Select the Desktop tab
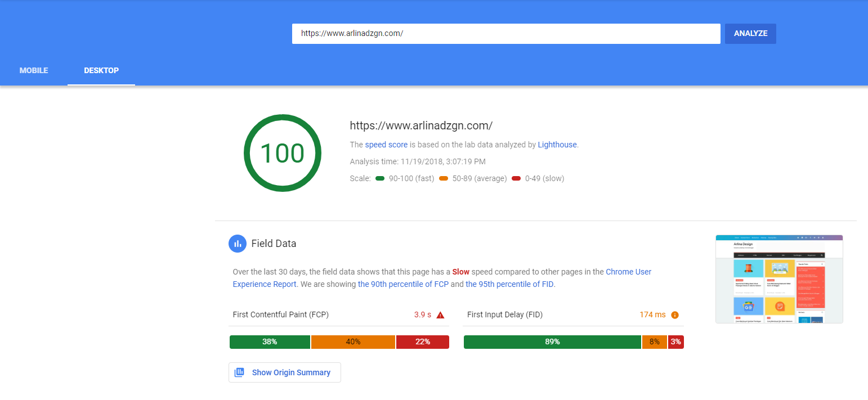Viewport: 868px width, 400px height. pyautogui.click(x=101, y=71)
